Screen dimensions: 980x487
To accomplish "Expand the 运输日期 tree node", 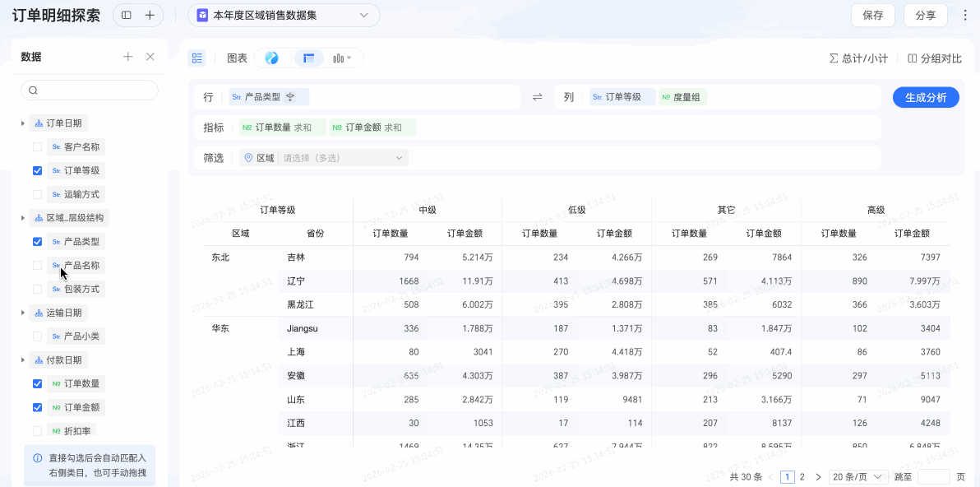I will click(23, 313).
